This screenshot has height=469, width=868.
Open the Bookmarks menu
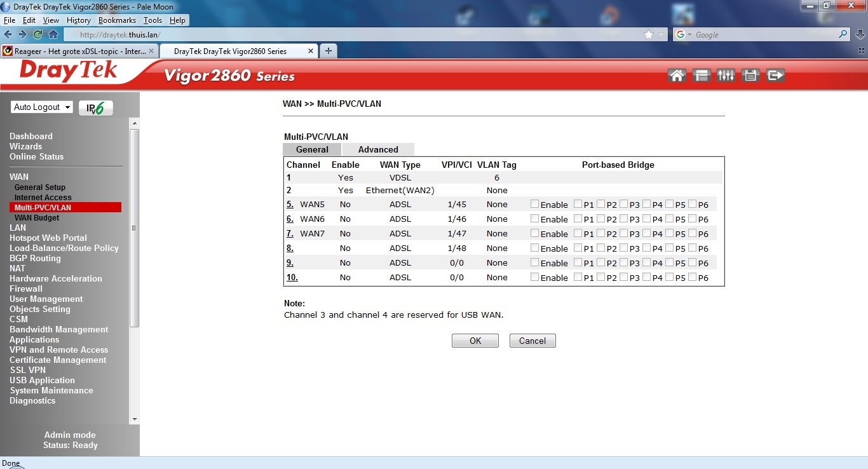point(117,20)
